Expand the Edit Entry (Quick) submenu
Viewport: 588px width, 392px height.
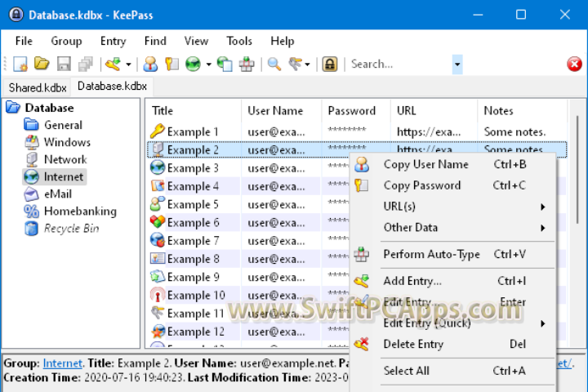(x=452, y=323)
